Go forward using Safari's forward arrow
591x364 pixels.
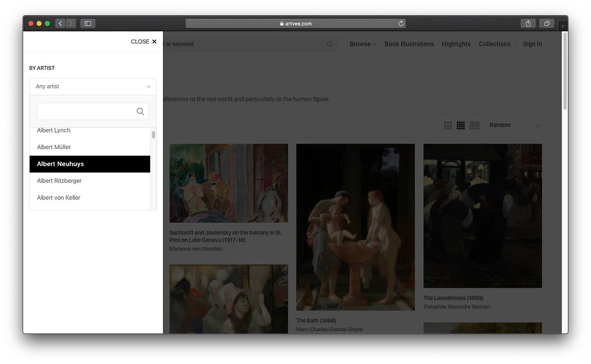pos(71,24)
